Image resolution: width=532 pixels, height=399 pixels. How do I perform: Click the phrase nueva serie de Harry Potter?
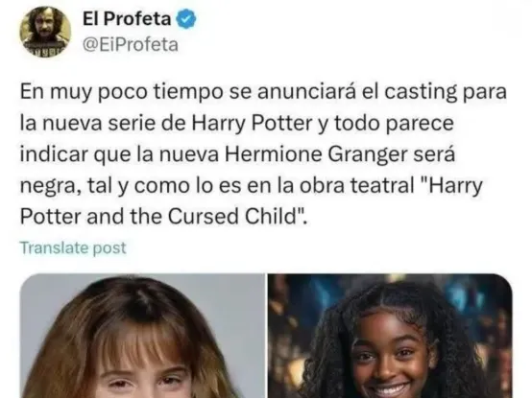179,123
